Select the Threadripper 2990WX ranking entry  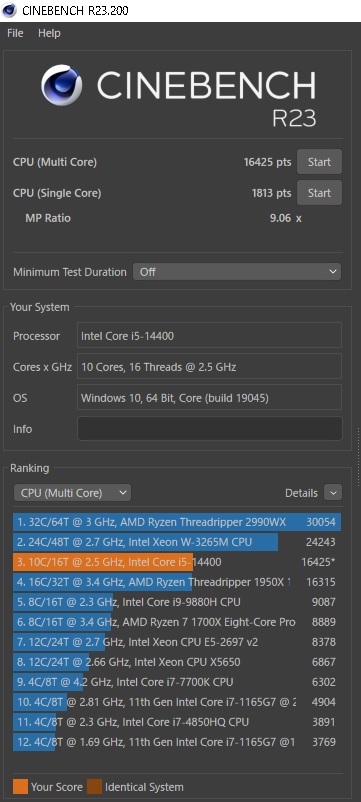pyautogui.click(x=177, y=522)
